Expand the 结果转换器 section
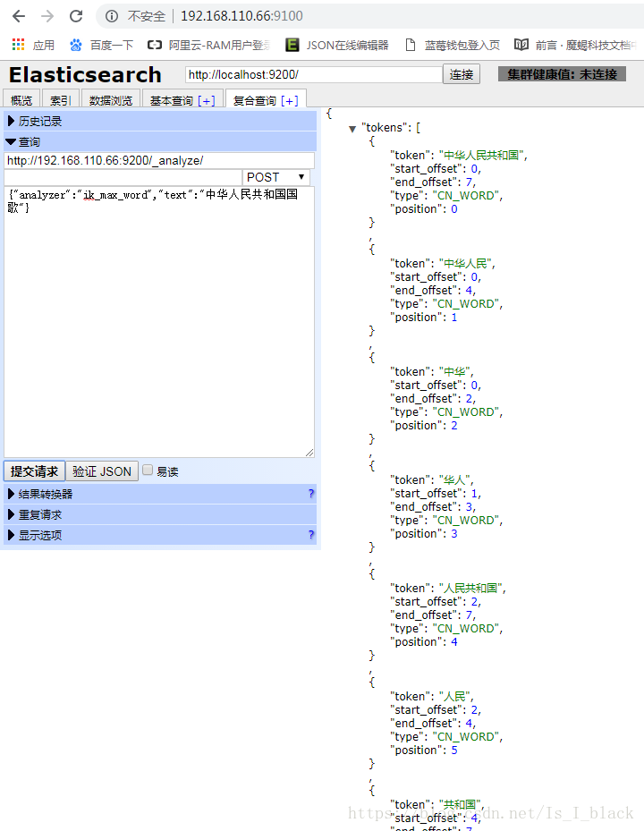The height and width of the screenshot is (831, 644). click(159, 494)
